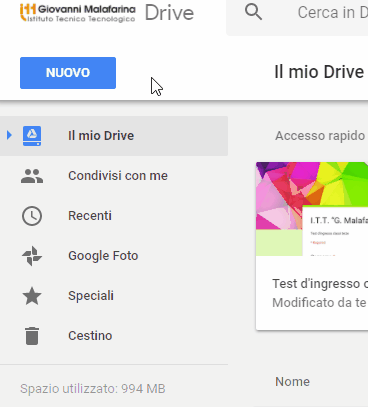
Task: Click the Il mio Drive sidebar icon
Action: [x=32, y=136]
